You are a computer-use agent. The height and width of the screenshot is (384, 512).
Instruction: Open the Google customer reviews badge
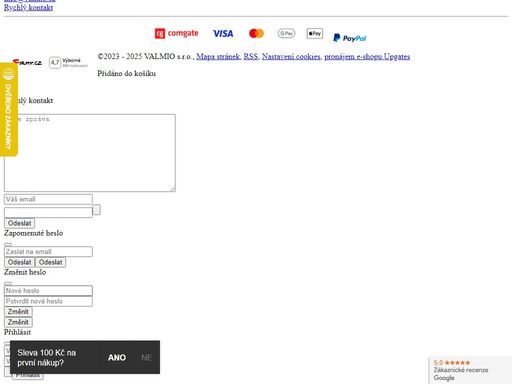coord(470,370)
